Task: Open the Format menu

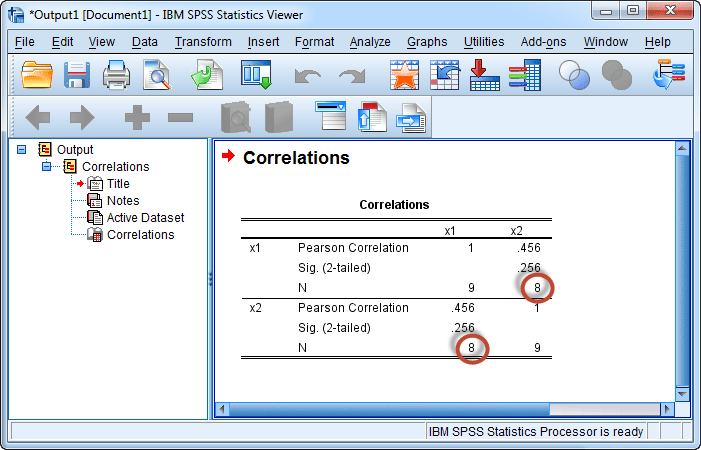Action: [314, 42]
